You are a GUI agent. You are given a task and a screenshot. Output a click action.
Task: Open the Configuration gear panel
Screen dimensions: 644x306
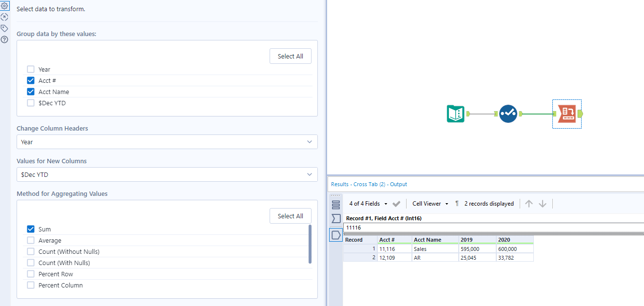[4, 5]
